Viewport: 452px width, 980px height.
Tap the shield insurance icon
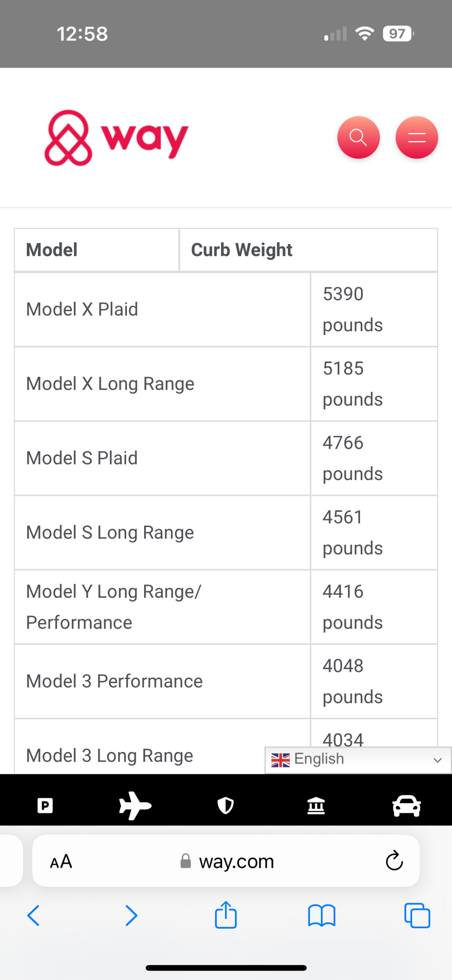click(226, 806)
